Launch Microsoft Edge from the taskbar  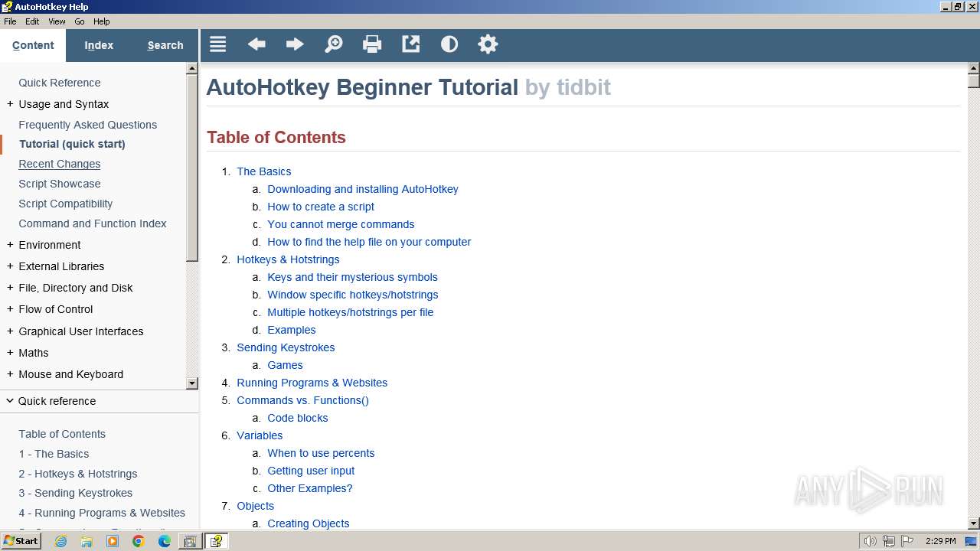pos(165,541)
